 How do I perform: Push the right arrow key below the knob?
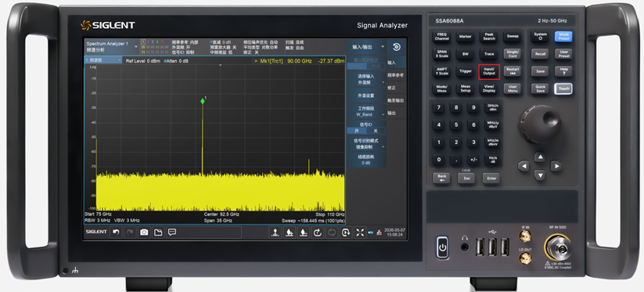[556, 166]
